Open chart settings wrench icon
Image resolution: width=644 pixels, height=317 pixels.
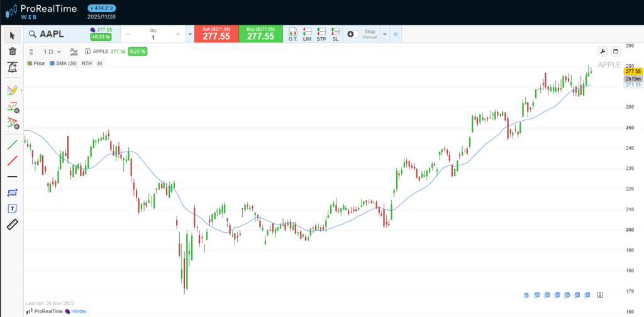point(602,52)
